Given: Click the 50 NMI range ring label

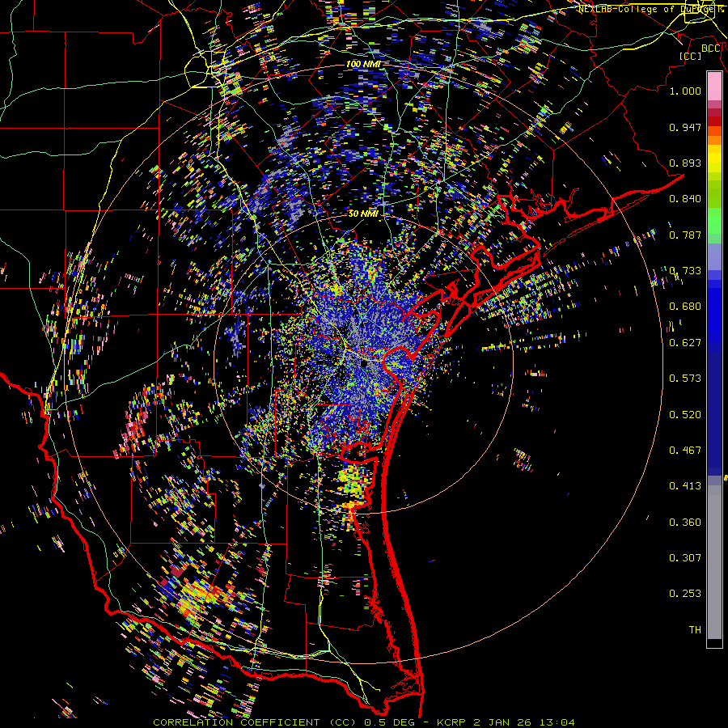Looking at the screenshot, I should 363,214.
